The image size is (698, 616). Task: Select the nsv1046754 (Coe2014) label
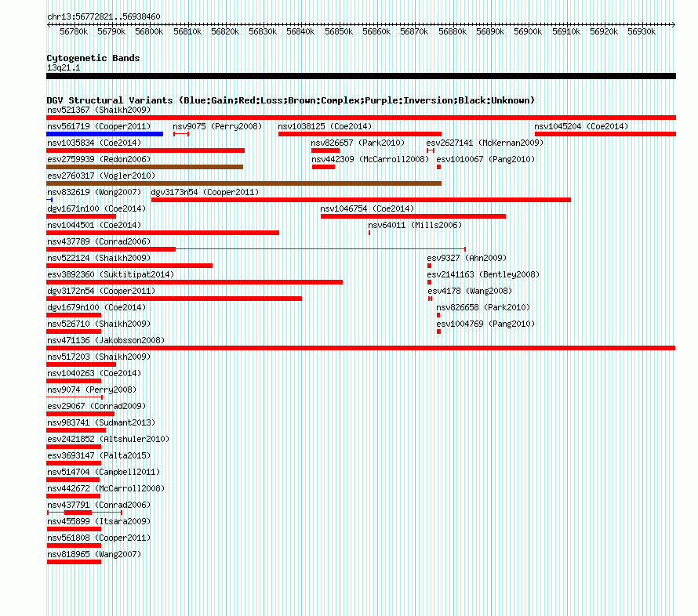tap(367, 208)
